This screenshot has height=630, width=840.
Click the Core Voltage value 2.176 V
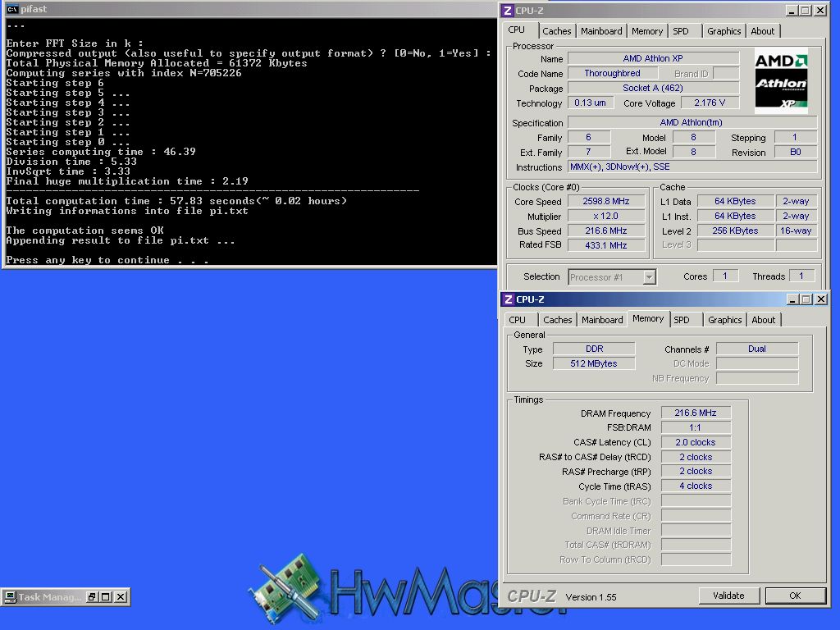pyautogui.click(x=710, y=103)
